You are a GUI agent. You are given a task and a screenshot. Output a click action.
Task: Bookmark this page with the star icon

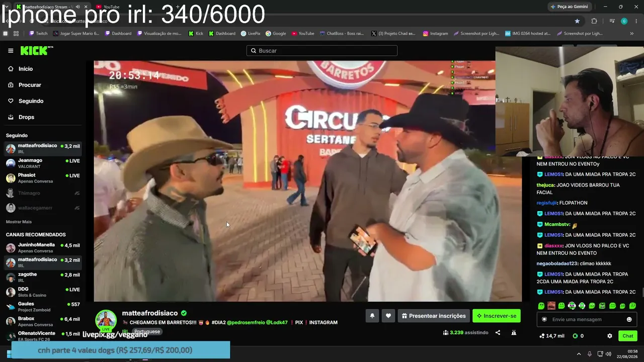coord(577,21)
